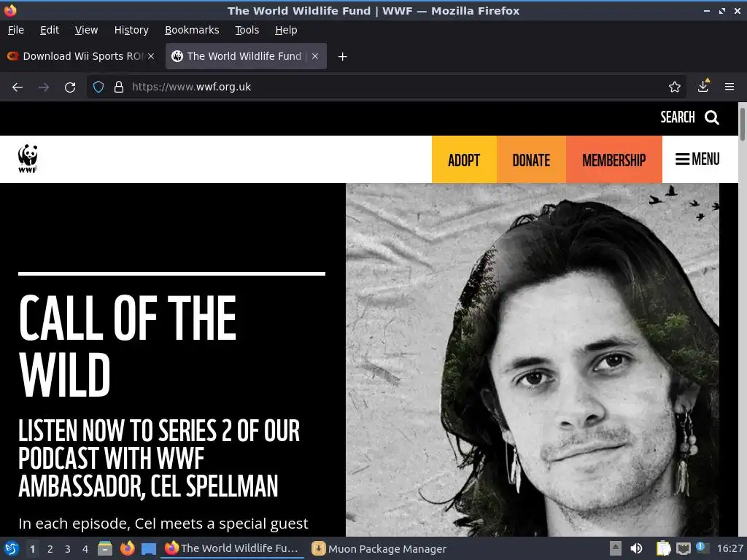Open the taskbar application launcher menu
747x560 pixels.
pos(12,548)
